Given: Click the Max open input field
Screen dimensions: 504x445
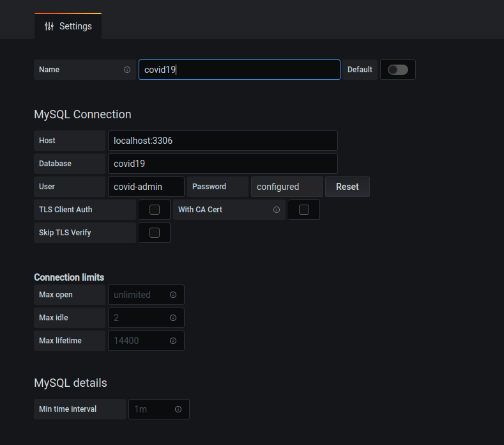Looking at the screenshot, I should 139,295.
